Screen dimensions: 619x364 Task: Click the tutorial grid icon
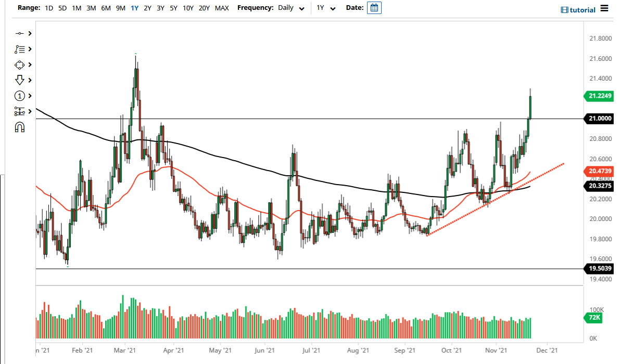click(564, 9)
